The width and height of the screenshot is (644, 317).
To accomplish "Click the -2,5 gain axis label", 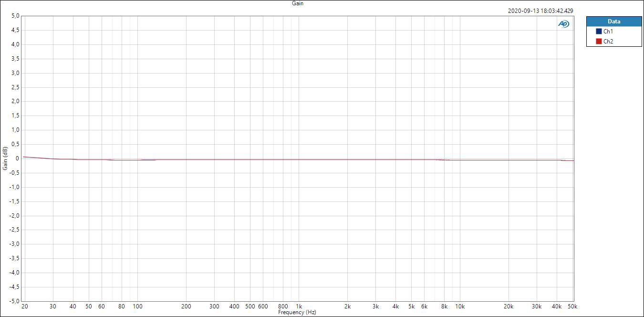I will coord(15,230).
